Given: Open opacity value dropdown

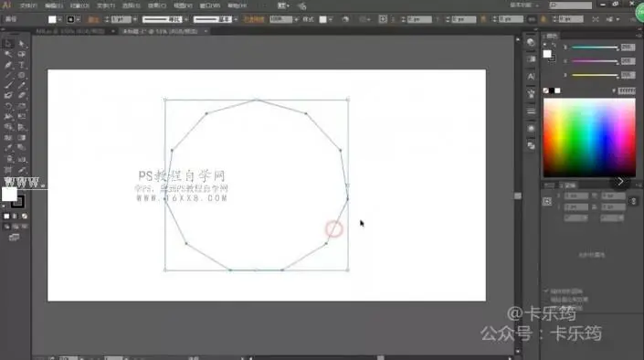Looking at the screenshot, I should [x=296, y=19].
